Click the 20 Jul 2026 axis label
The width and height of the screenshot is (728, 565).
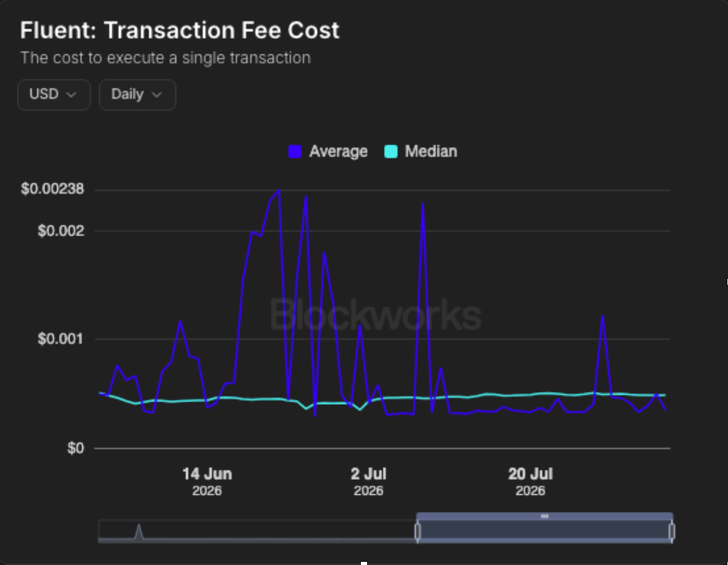coord(530,482)
